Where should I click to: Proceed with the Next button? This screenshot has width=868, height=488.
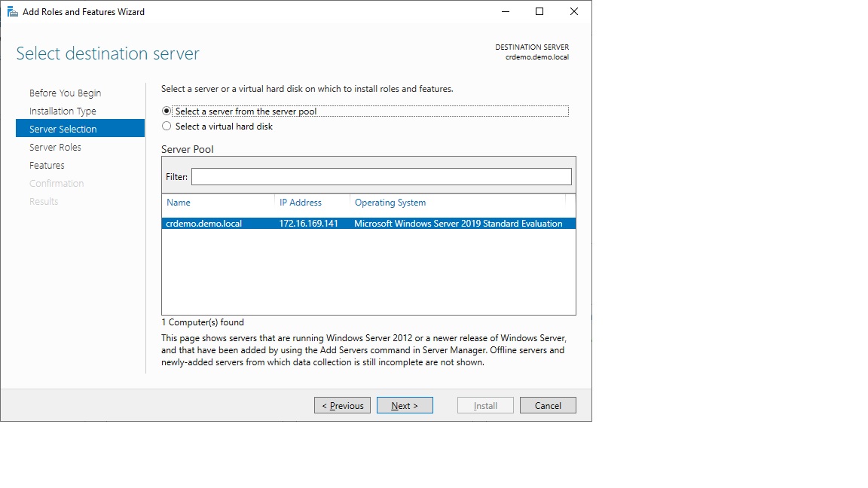pos(405,406)
